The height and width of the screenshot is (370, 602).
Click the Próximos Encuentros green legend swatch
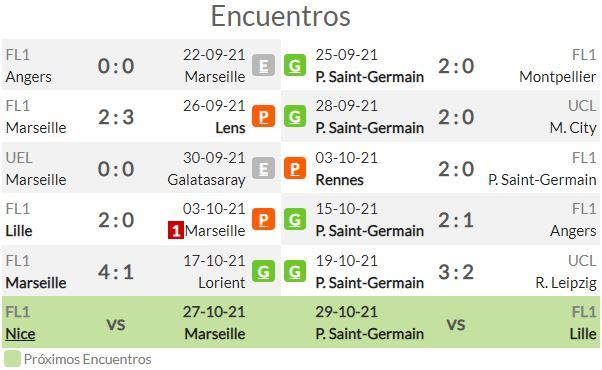(12, 359)
